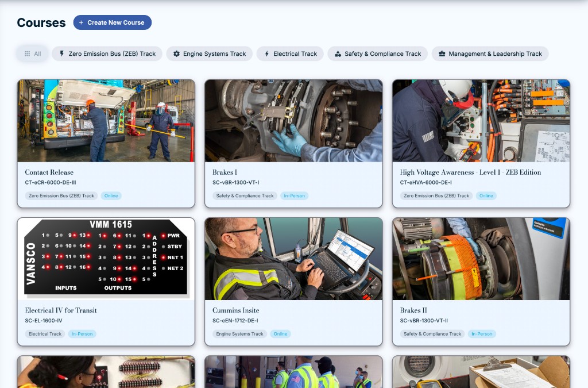Select the All filter tab
Screen dimensions: 588x388
(33, 53)
